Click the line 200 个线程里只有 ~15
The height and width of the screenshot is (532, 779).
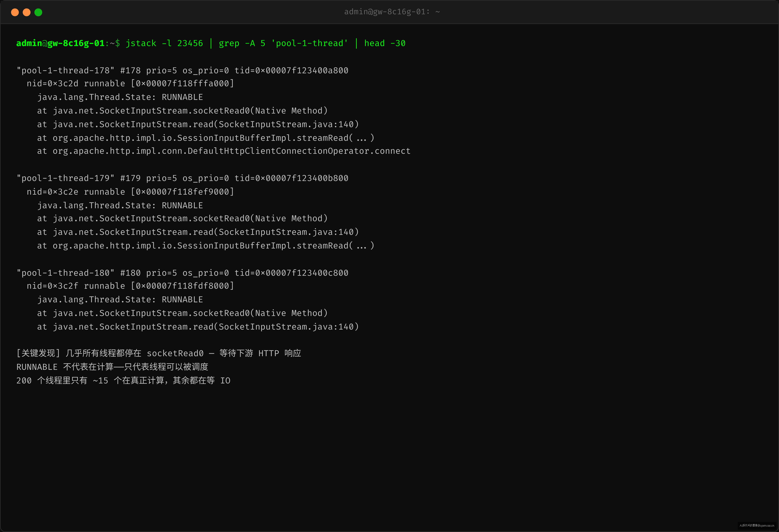(x=123, y=381)
